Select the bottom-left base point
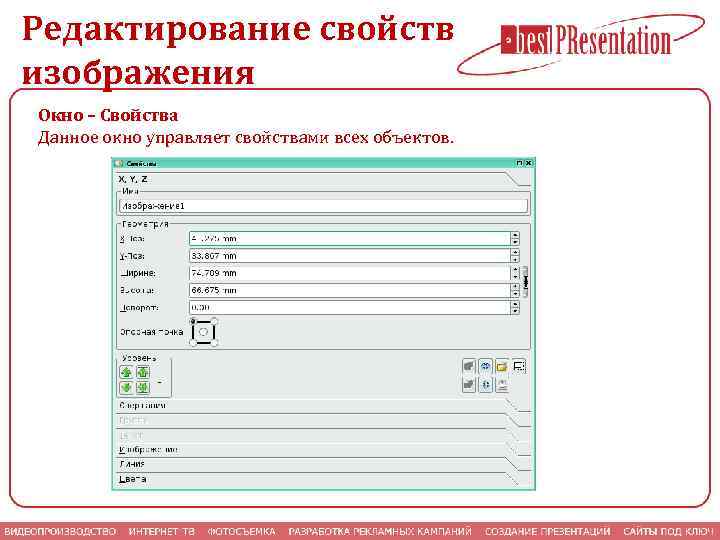The image size is (720, 540). pyautogui.click(x=193, y=343)
